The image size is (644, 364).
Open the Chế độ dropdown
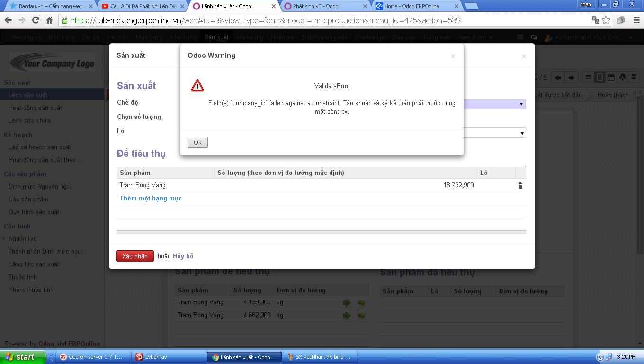coord(521,104)
